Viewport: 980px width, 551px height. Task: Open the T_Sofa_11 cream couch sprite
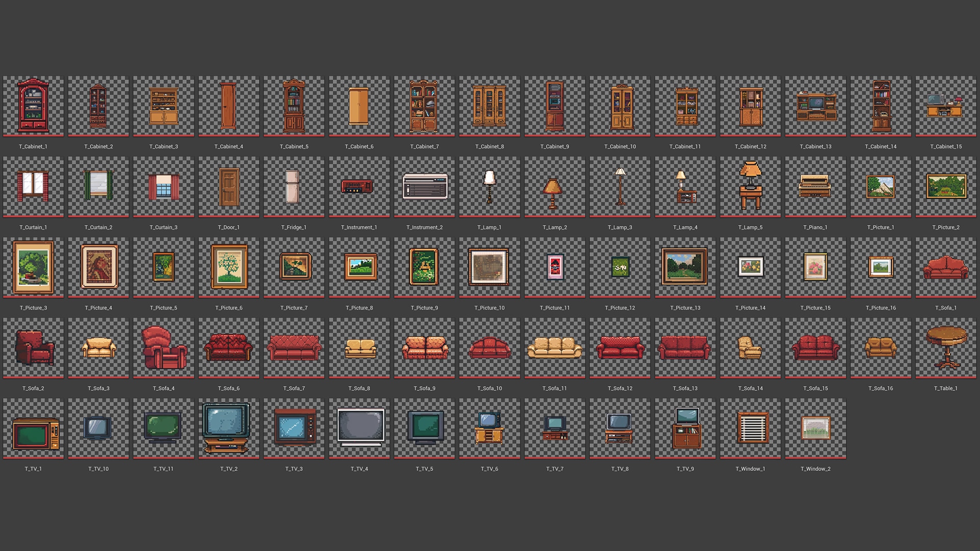(554, 347)
